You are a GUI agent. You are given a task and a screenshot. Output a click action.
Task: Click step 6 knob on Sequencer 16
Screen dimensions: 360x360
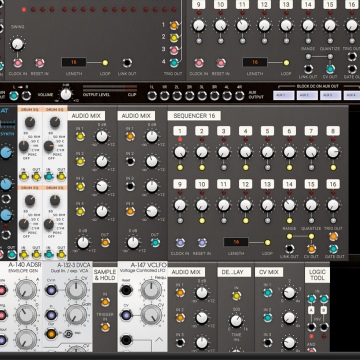tap(289, 152)
